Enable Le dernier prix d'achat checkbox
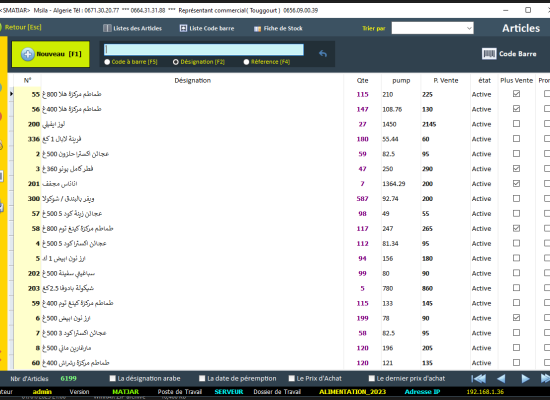 pyautogui.click(x=372, y=378)
